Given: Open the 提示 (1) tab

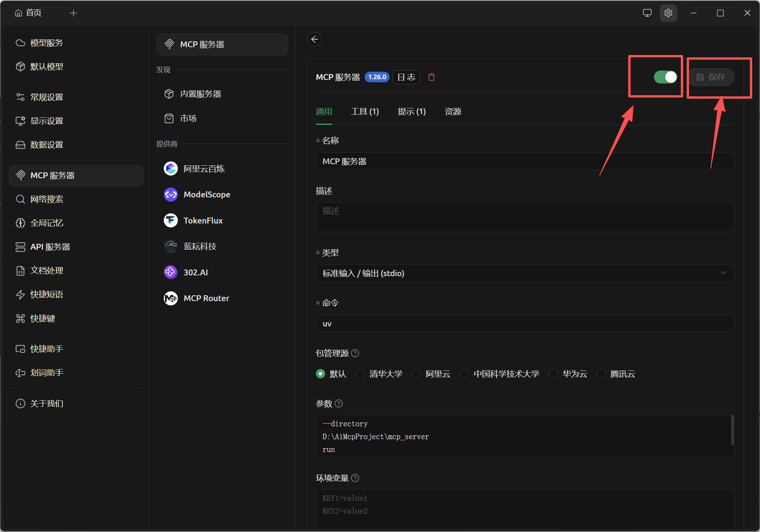Looking at the screenshot, I should coord(411,112).
